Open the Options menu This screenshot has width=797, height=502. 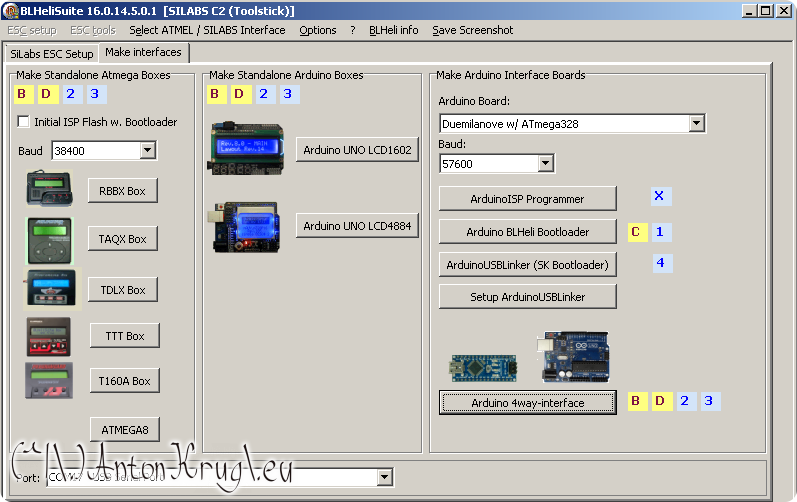pyautogui.click(x=318, y=30)
